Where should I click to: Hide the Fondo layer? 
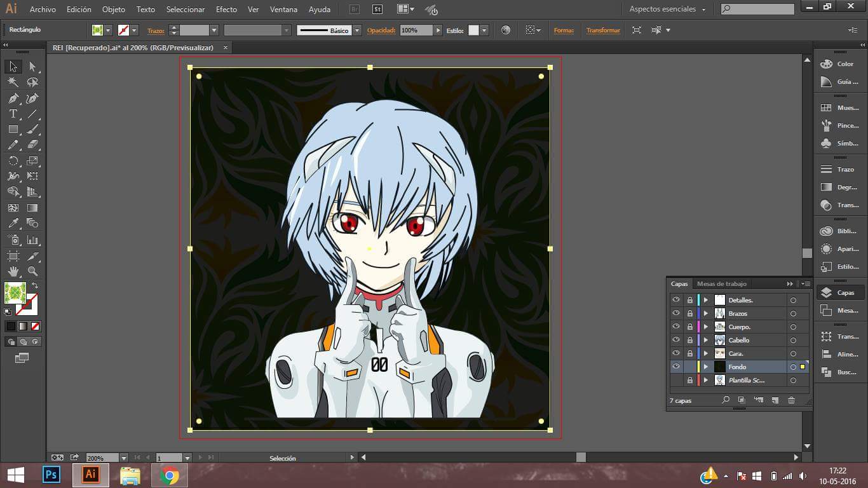point(676,367)
